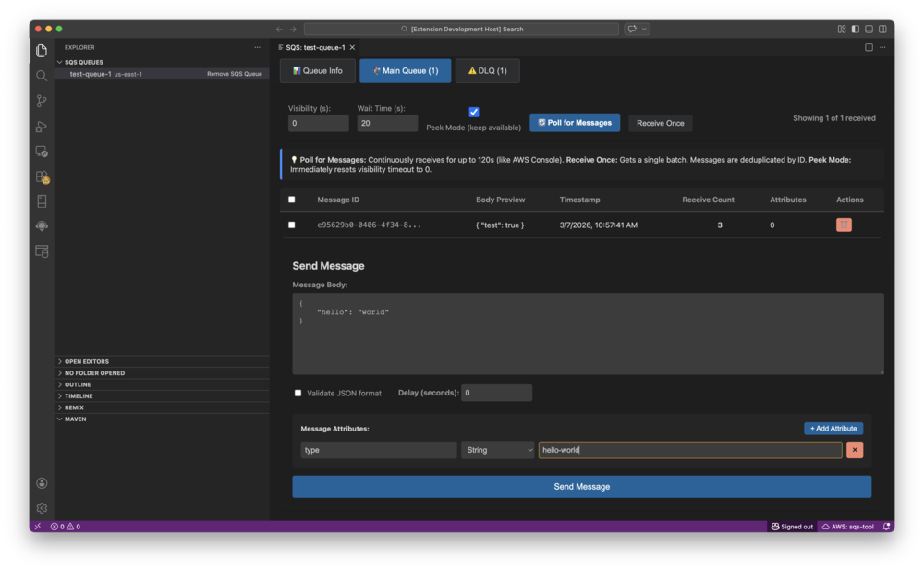Click the Poll for Messages button
Screen dimensions: 924x571
pos(575,123)
